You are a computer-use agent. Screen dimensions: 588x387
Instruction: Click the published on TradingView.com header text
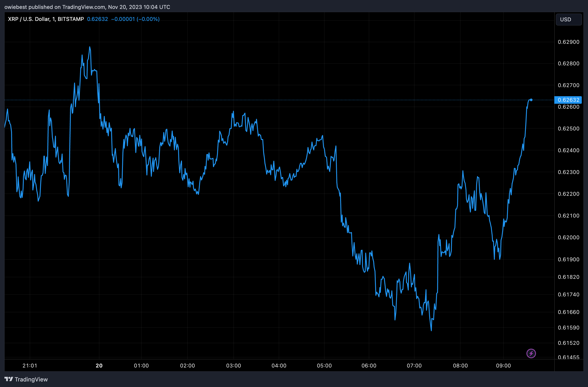tap(87, 7)
